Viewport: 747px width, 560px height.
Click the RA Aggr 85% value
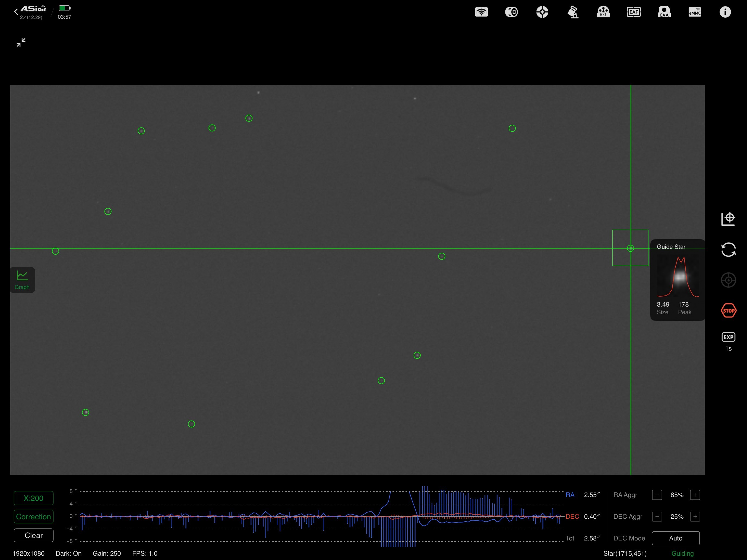pyautogui.click(x=677, y=495)
